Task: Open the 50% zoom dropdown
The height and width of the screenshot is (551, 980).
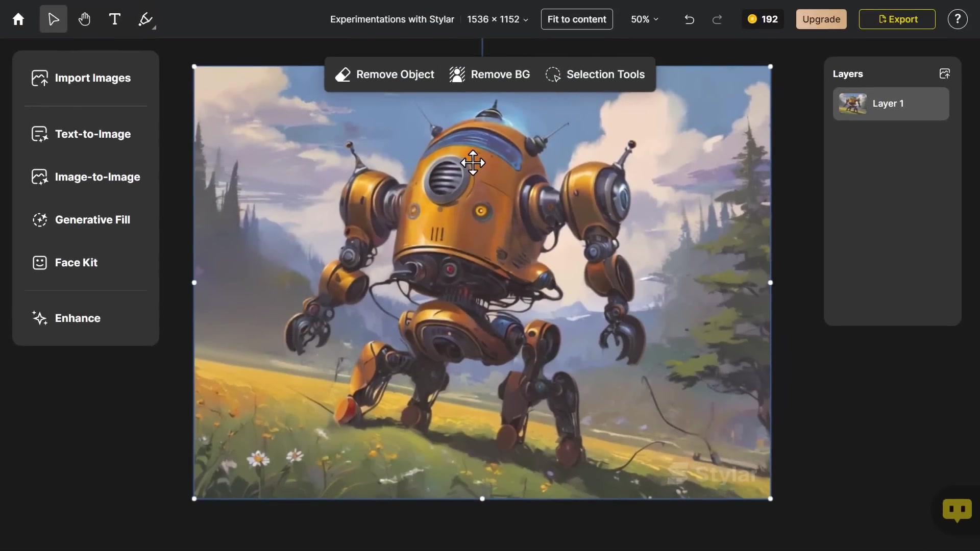Action: coord(645,19)
